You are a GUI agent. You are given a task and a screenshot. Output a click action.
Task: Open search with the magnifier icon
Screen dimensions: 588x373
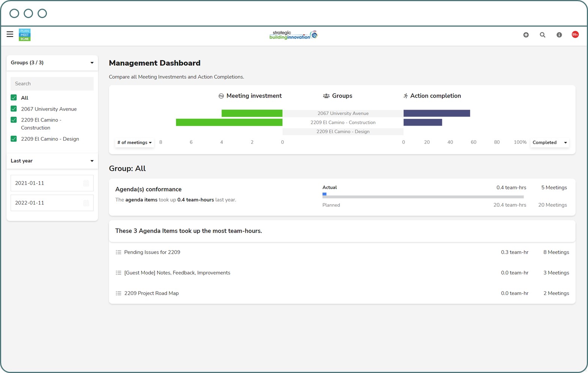pyautogui.click(x=542, y=35)
